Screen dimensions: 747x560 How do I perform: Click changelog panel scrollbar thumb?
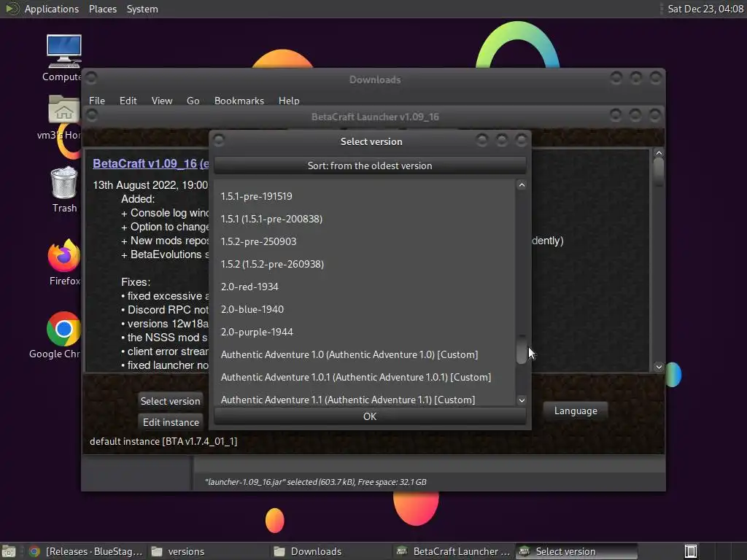[659, 171]
